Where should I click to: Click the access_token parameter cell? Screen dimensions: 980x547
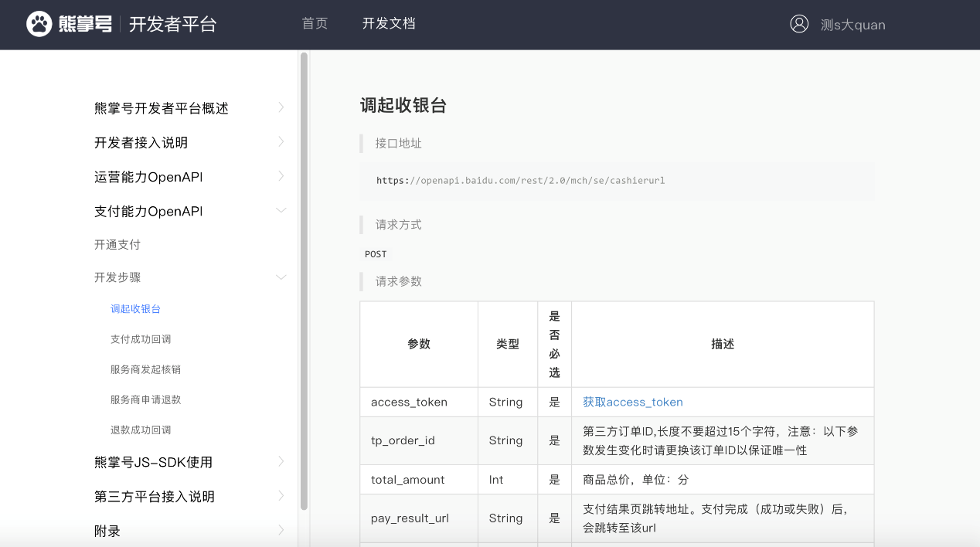click(419, 402)
